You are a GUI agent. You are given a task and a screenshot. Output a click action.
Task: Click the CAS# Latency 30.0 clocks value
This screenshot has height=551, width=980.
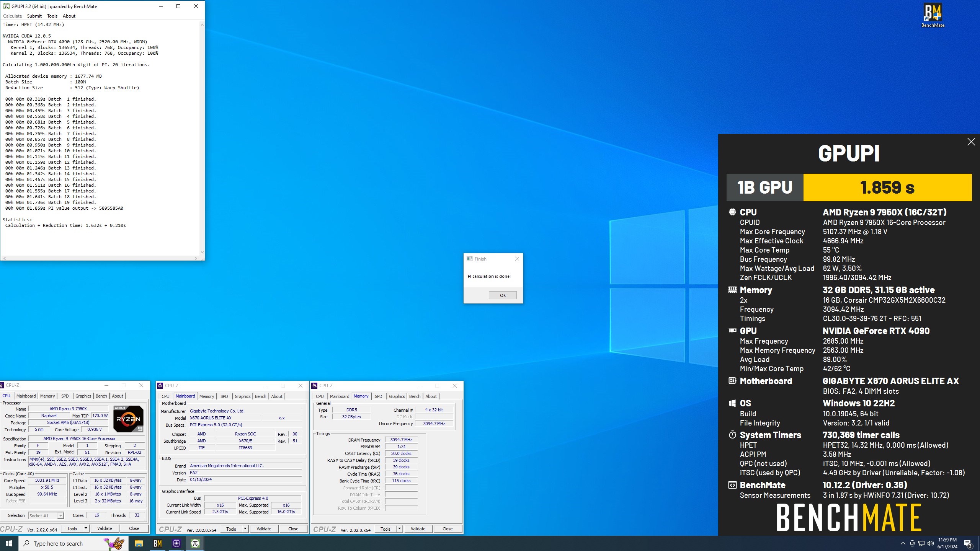tap(401, 454)
